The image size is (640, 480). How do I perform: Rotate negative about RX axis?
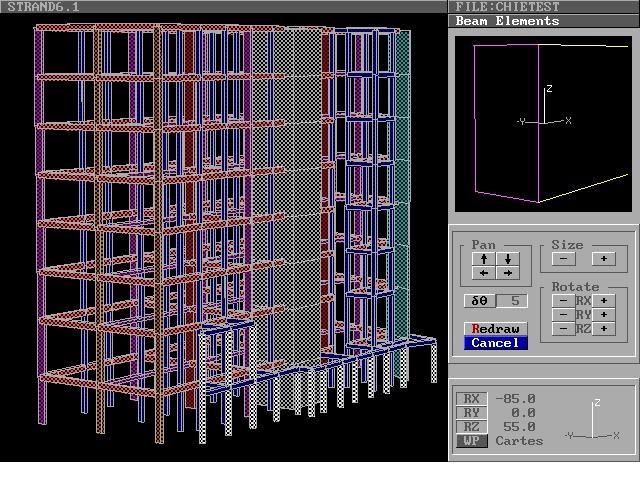pos(563,300)
